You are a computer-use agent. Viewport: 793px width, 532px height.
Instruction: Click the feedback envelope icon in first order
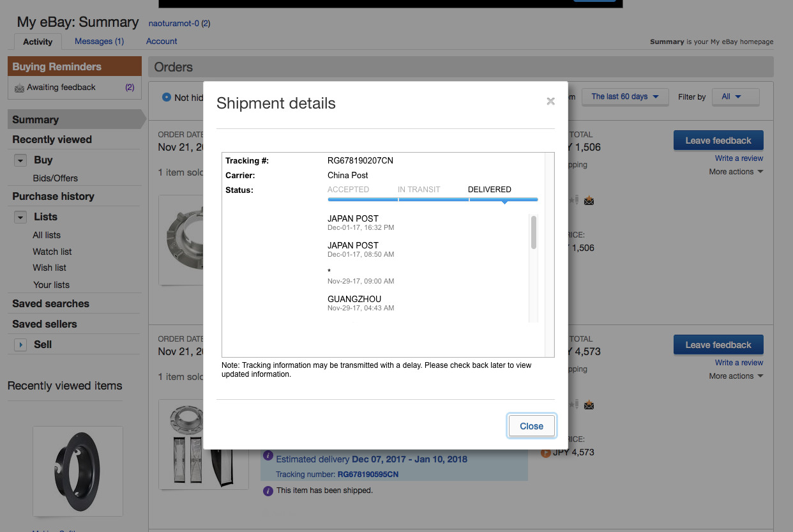(x=589, y=201)
